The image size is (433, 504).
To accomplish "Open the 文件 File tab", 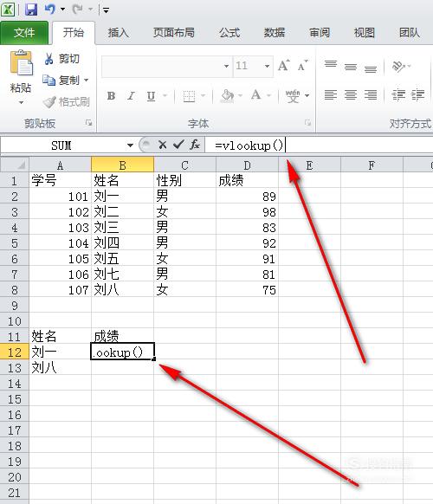I will click(x=24, y=33).
